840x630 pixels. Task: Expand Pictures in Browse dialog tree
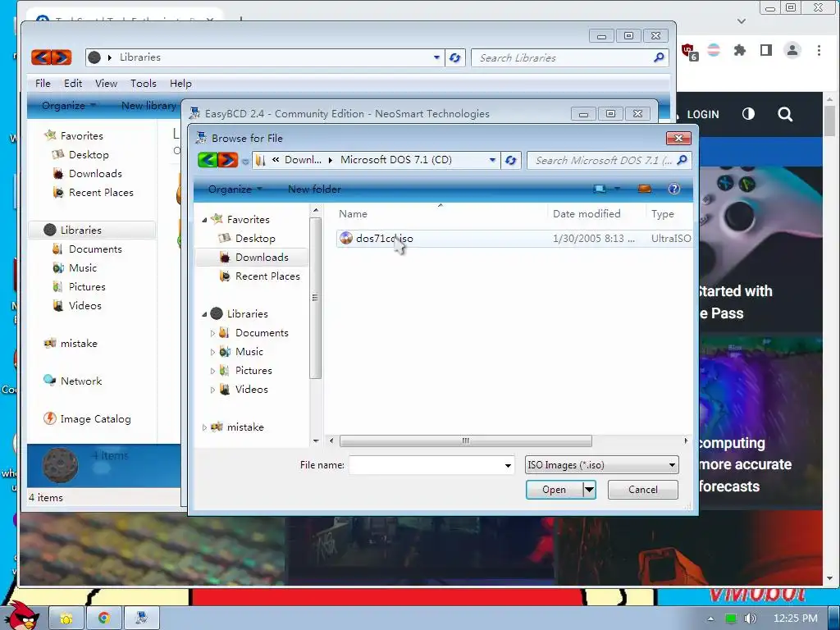pos(212,371)
